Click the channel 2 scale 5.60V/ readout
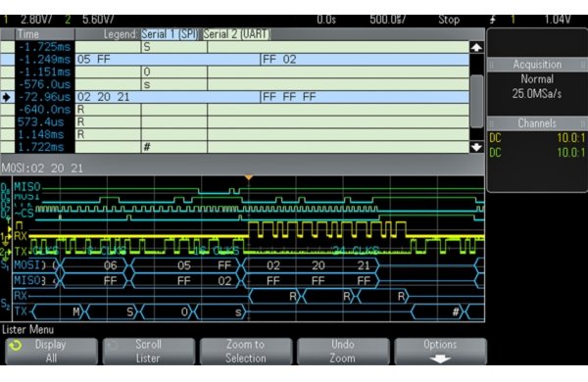 [x=98, y=20]
